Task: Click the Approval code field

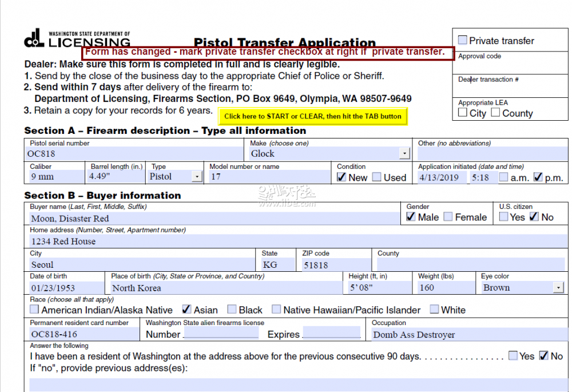Action: tap(510, 66)
